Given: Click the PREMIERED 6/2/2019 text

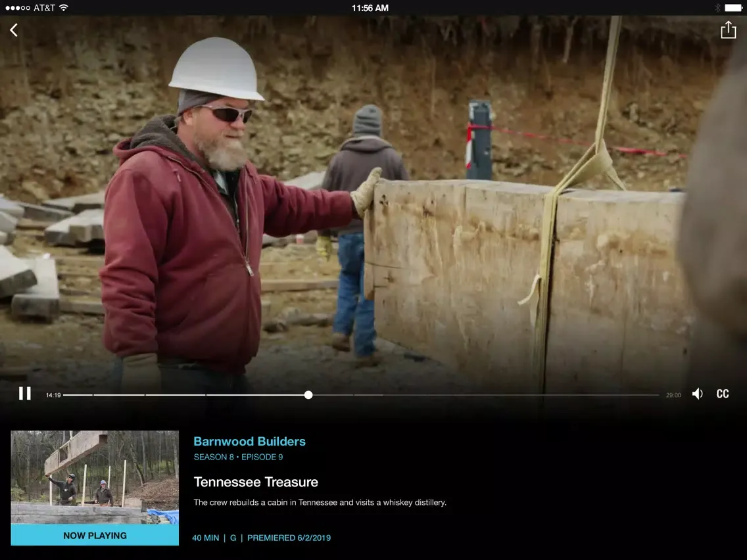Looking at the screenshot, I should pyautogui.click(x=289, y=538).
